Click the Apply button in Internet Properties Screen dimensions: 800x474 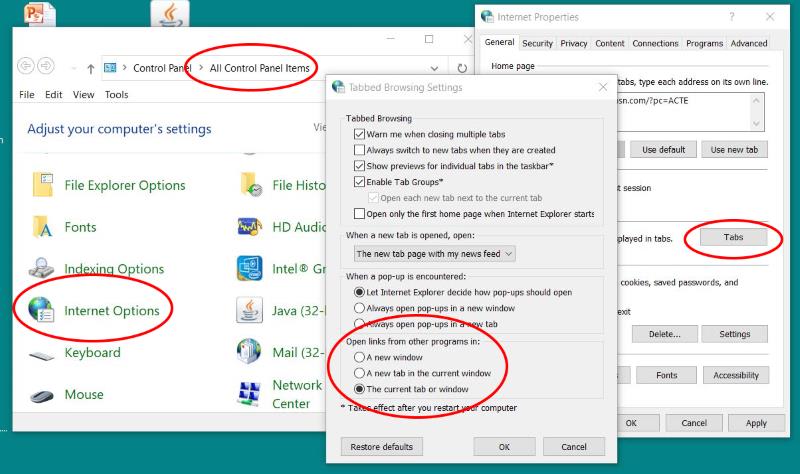pyautogui.click(x=756, y=423)
